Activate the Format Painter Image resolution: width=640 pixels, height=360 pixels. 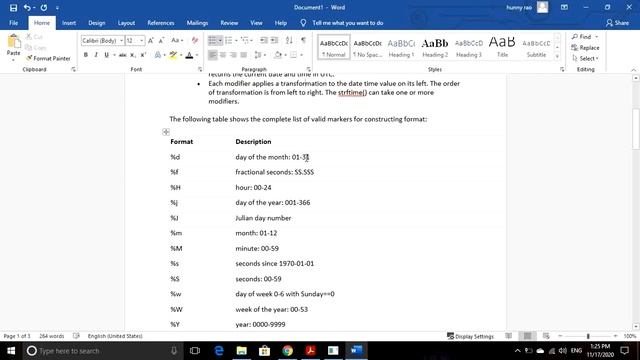coord(48,58)
